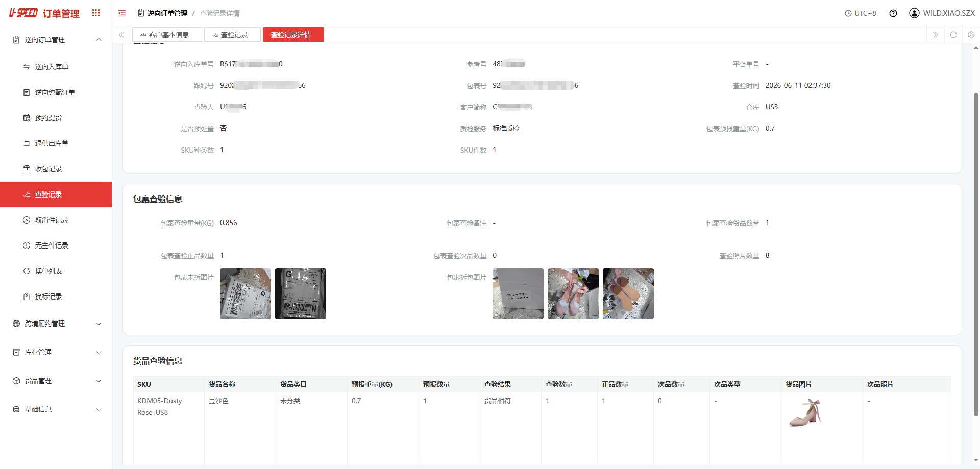Open 逆向纯配订单 in the sidebar
The width and height of the screenshot is (980, 469).
click(x=55, y=92)
